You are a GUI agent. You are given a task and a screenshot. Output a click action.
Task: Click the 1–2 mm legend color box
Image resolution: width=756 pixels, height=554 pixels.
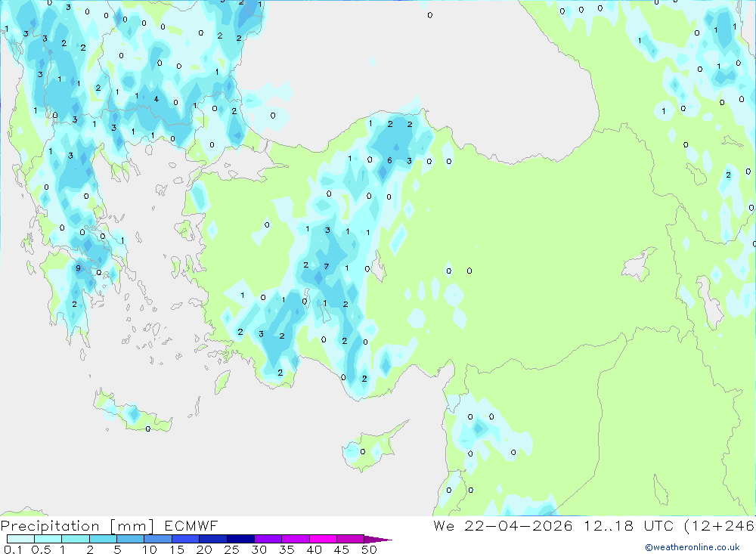76,539
